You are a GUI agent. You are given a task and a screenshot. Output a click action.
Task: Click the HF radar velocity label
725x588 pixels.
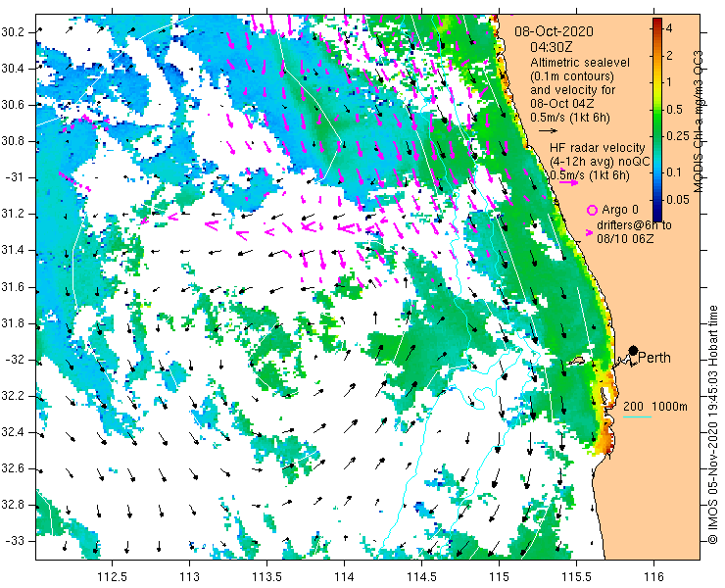coord(597,148)
